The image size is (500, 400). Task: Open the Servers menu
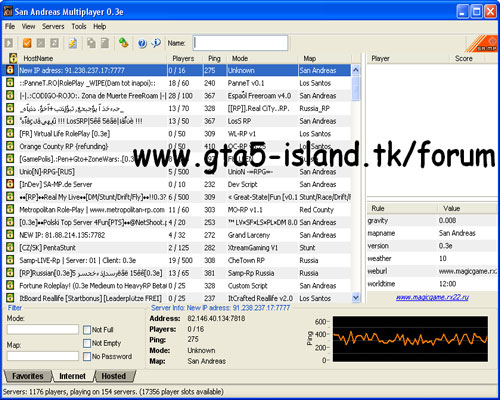point(53,26)
